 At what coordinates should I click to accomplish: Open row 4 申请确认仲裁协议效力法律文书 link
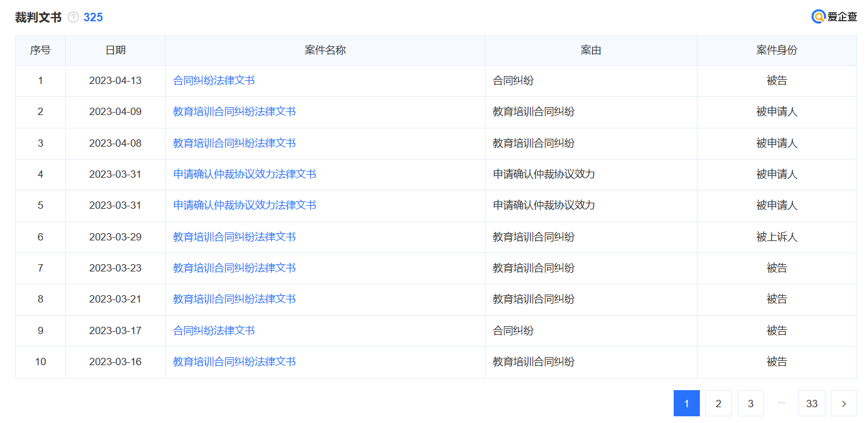(x=245, y=175)
